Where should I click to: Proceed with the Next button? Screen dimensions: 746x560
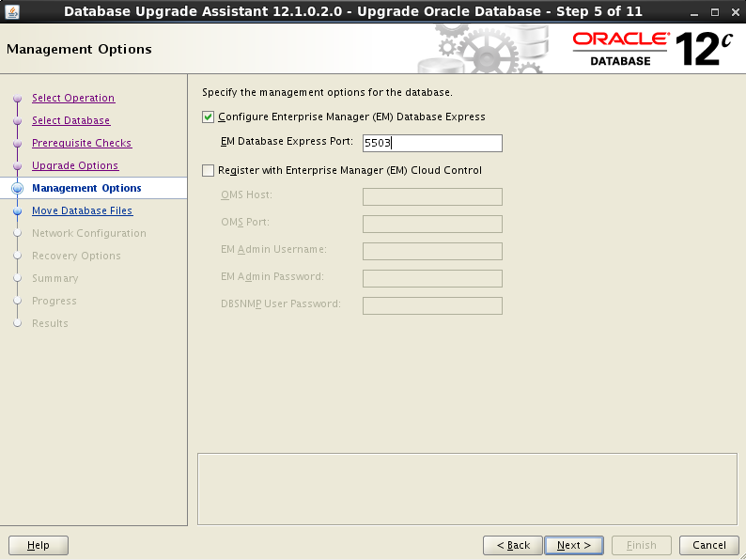click(x=574, y=545)
